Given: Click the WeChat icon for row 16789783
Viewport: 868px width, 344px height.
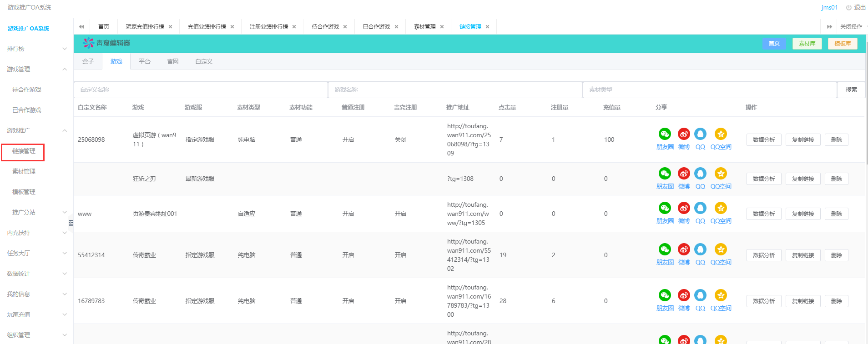Looking at the screenshot, I should tap(665, 295).
